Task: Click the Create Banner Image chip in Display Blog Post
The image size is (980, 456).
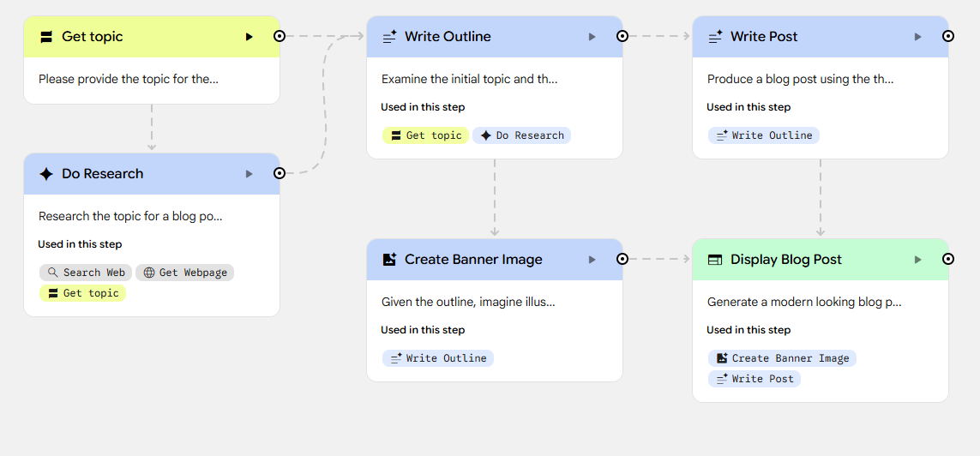Action: point(782,358)
